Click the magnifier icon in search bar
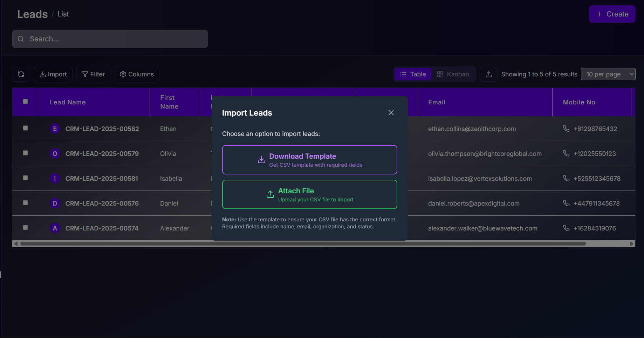Screen dimensions: 644x338 (x=21, y=39)
